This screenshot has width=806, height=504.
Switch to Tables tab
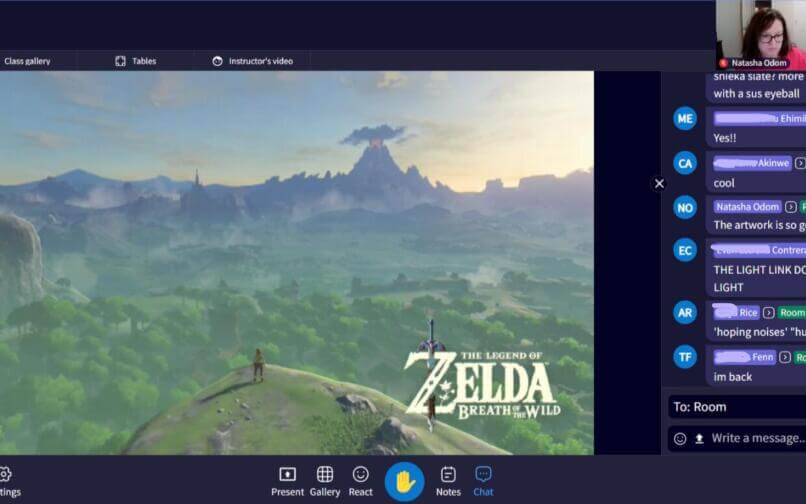coord(136,61)
